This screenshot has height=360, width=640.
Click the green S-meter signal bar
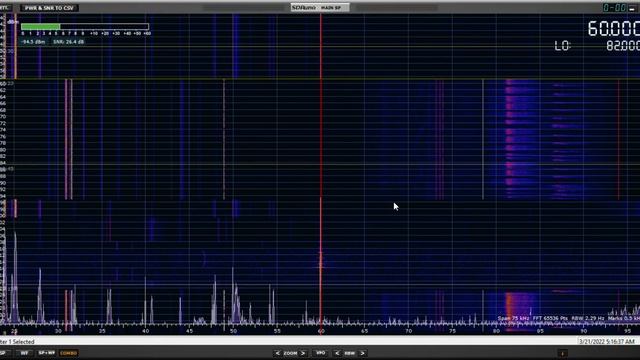40,27
